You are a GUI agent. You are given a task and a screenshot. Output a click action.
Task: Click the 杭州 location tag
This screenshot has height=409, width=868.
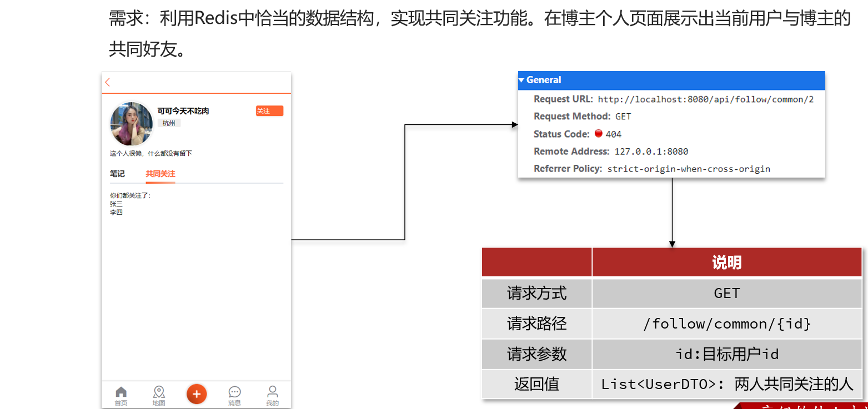[169, 123]
